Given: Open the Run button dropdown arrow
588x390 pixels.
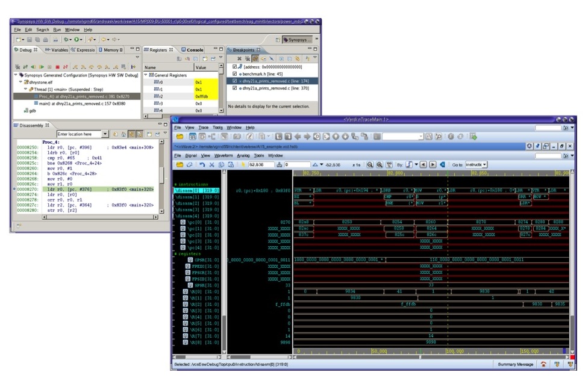Looking at the screenshot, I should (81, 40).
